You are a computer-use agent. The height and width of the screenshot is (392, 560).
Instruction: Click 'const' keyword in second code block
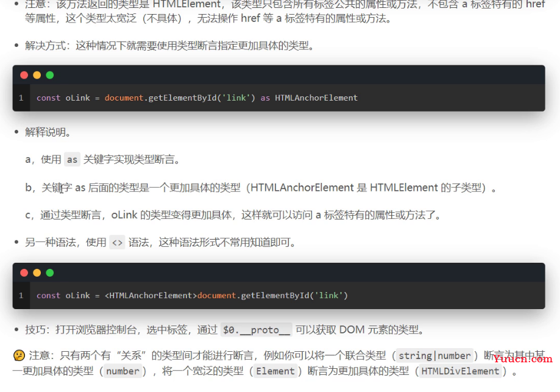click(48, 296)
